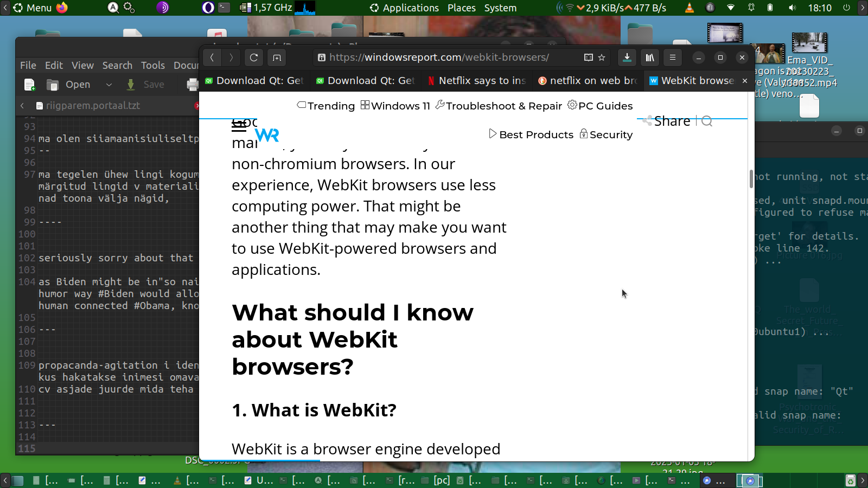Go back in the web browser
The height and width of the screenshot is (488, 868).
pyautogui.click(x=212, y=57)
